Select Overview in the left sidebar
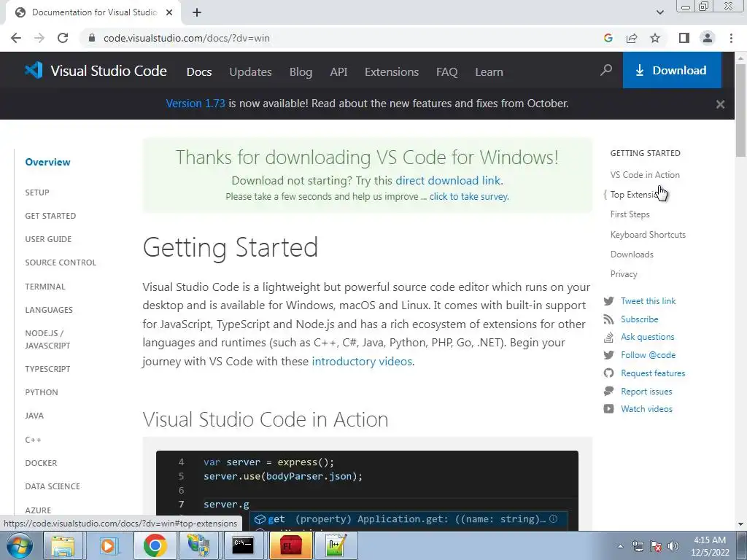Image resolution: width=747 pixels, height=560 pixels. pos(47,162)
